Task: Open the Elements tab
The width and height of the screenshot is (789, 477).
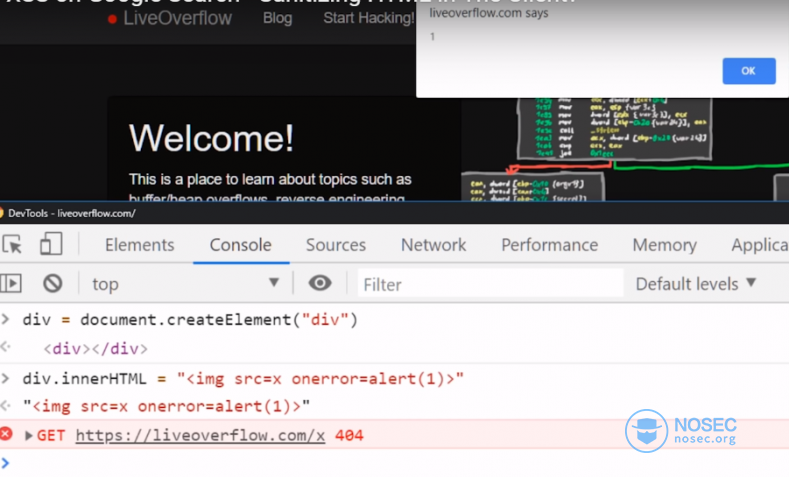Action: (x=139, y=245)
